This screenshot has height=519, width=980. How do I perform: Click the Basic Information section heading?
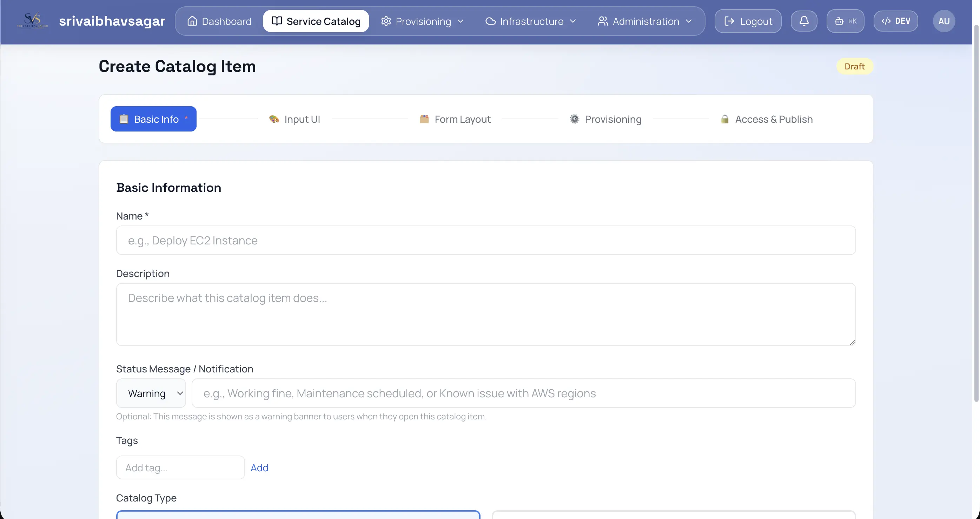click(168, 187)
